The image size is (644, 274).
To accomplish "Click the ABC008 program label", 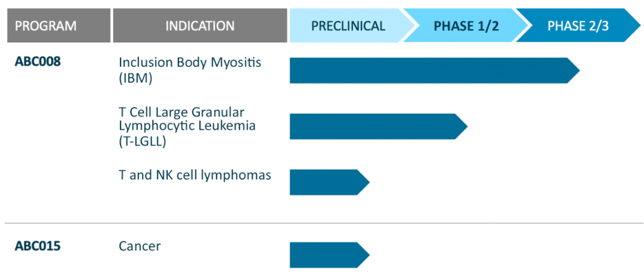I will 38,61.
